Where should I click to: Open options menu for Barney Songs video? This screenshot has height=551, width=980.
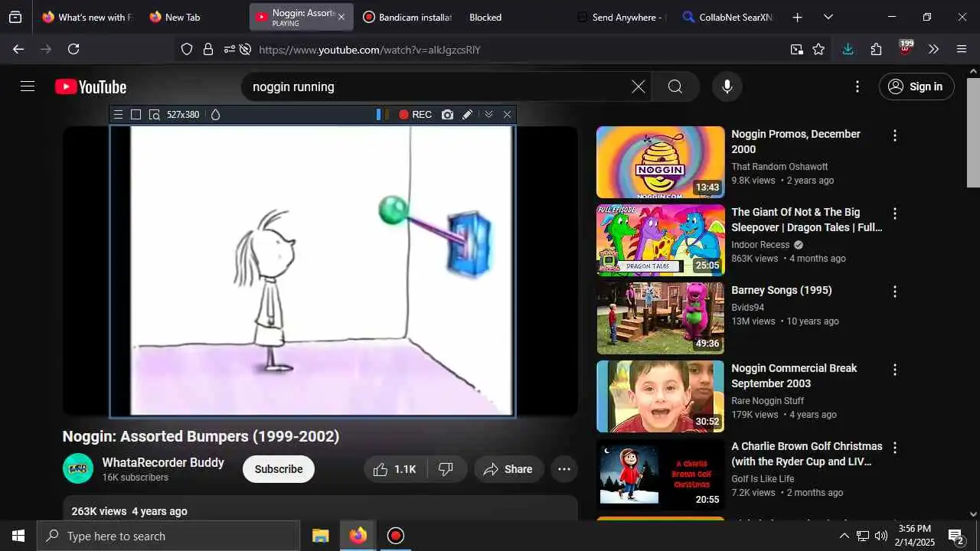[894, 292]
